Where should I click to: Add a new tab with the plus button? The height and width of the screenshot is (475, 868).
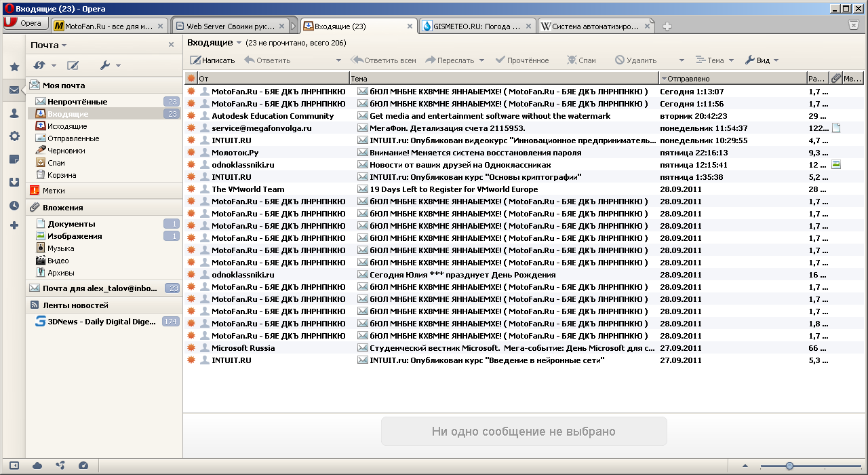(667, 26)
